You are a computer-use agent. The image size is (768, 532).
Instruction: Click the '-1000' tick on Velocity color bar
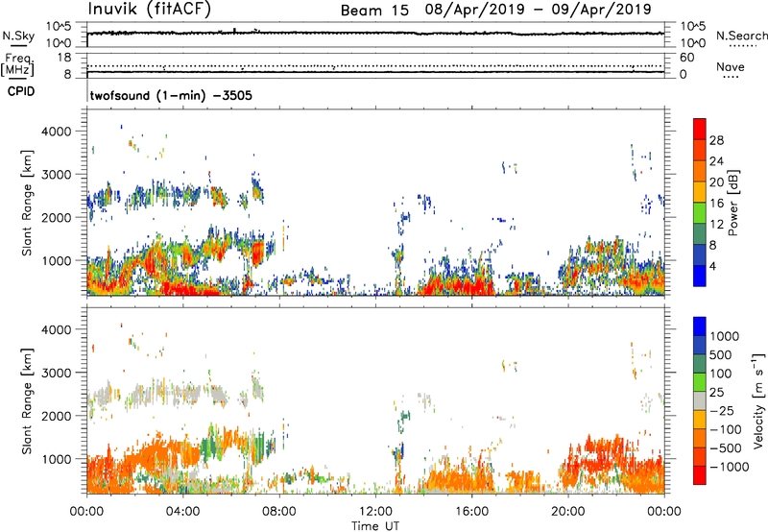click(729, 467)
